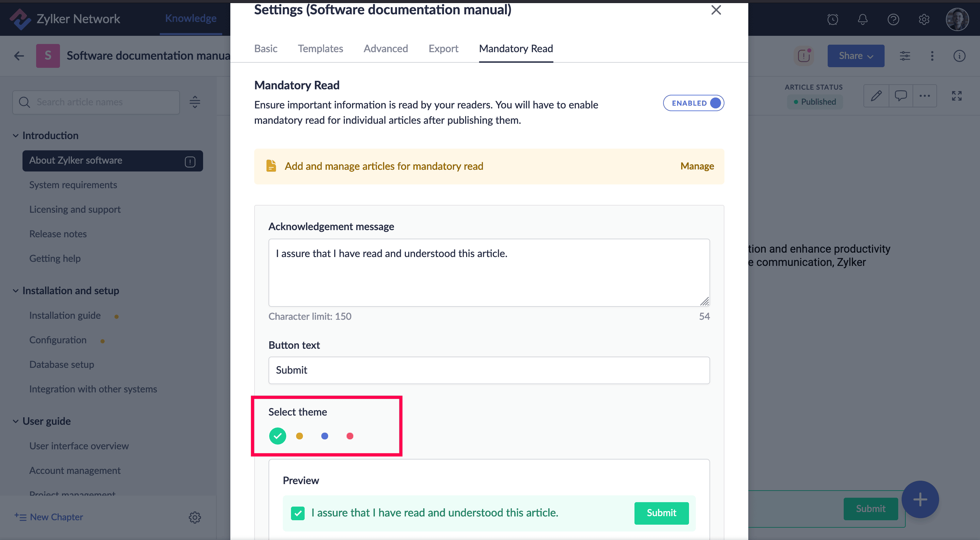Open the chapter settings gear in sidebar
980x540 pixels.
[195, 517]
